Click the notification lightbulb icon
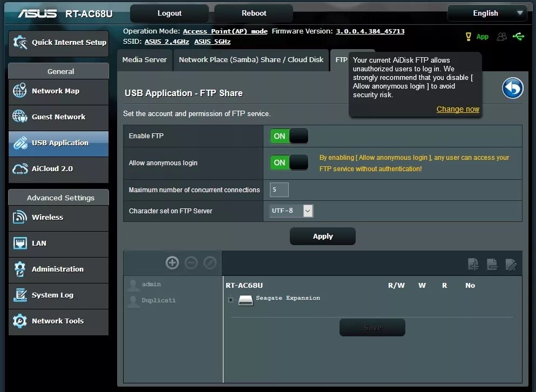 [x=469, y=37]
